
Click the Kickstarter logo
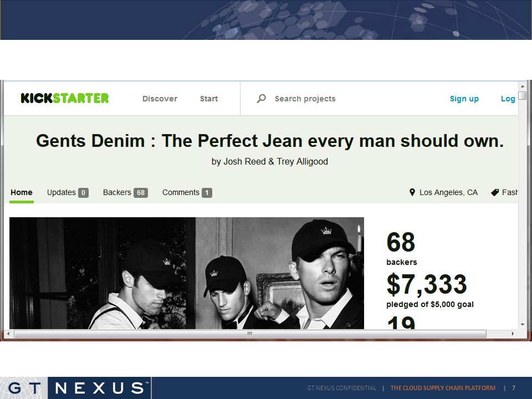pos(65,99)
